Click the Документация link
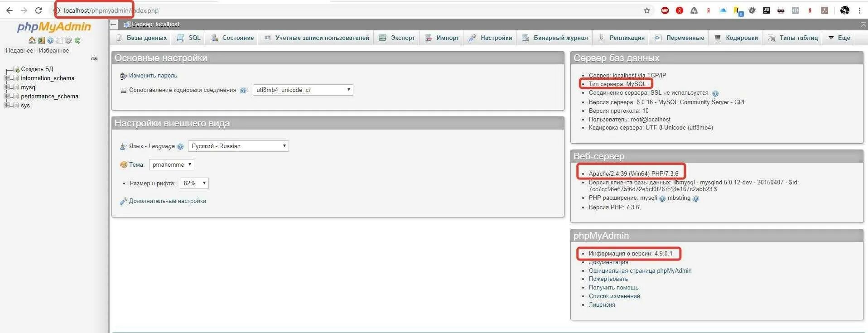Screen dimensions: 868x333 (608, 262)
